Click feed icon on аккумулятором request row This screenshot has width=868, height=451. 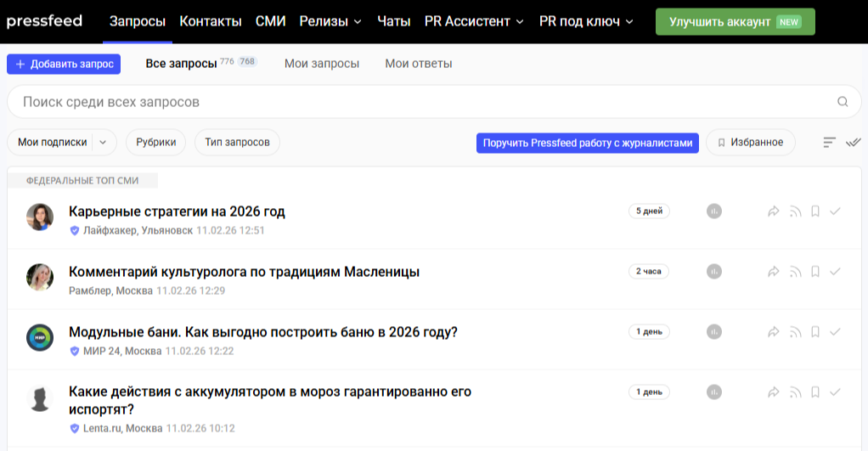coord(796,392)
